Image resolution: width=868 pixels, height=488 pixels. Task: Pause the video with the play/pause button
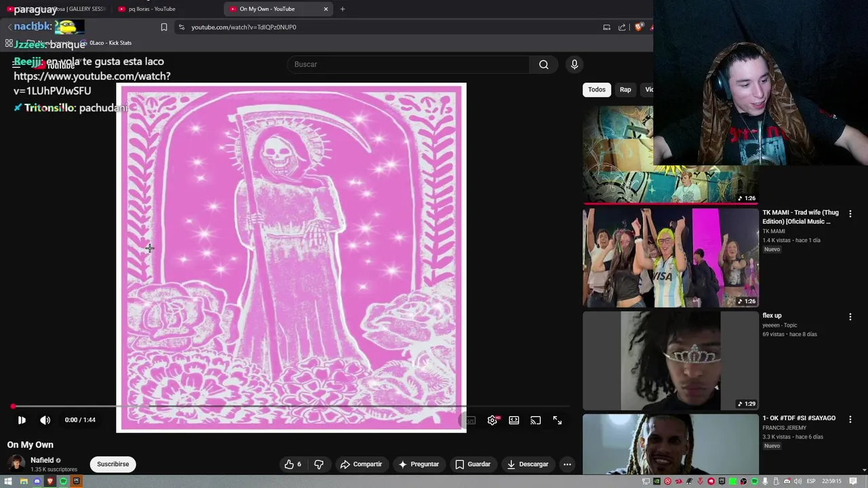22,420
